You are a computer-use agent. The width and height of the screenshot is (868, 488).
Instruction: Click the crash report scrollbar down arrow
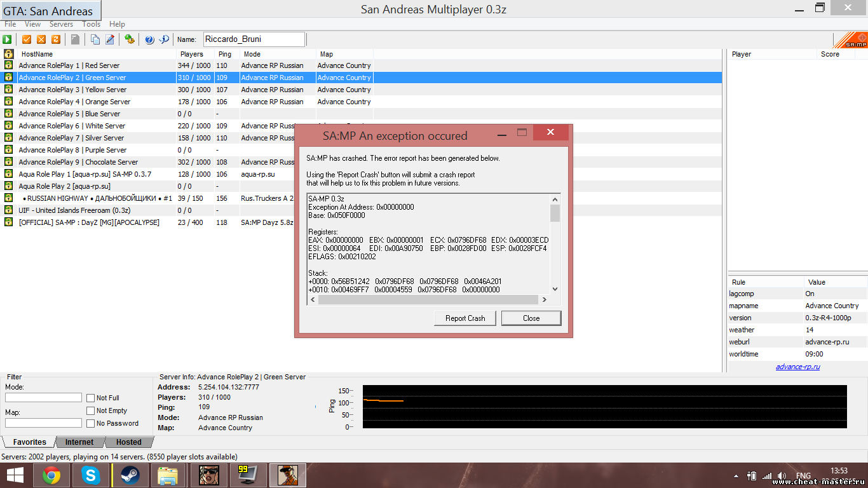(555, 289)
